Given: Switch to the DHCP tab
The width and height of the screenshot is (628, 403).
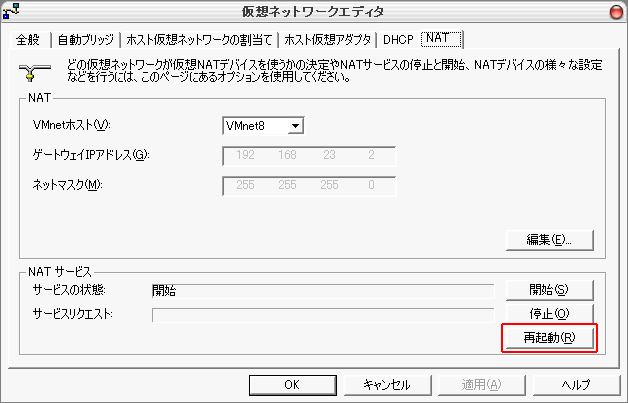Looking at the screenshot, I should click(x=397, y=40).
